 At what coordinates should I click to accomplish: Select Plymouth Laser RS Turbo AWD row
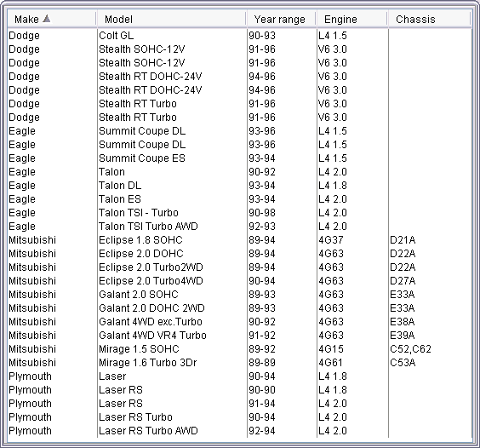click(240, 430)
